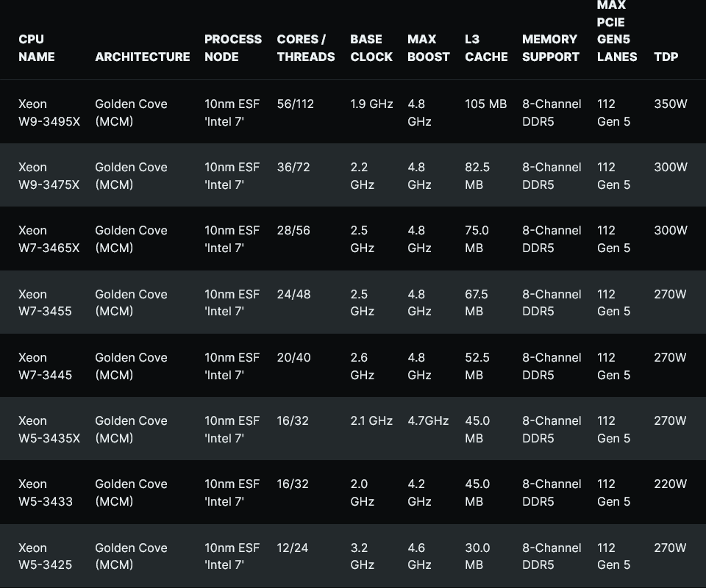
Task: Select the Xeon W7-3465X cell
Action: (49, 239)
